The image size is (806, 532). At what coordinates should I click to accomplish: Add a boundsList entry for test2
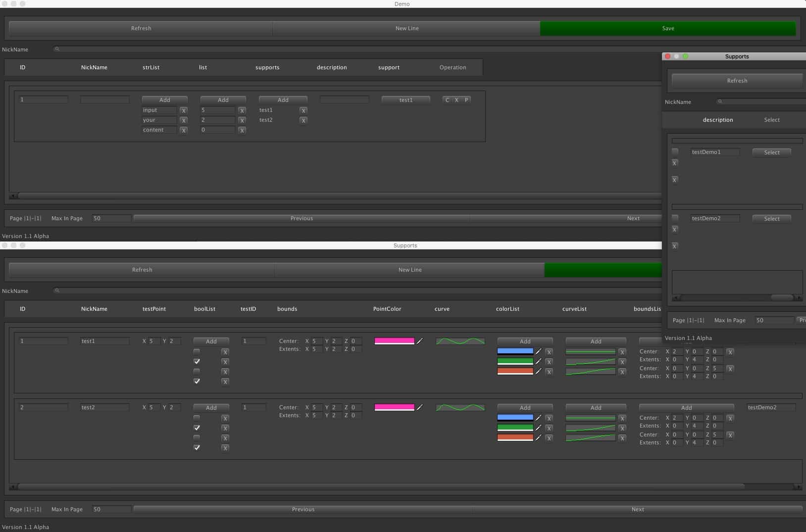pos(686,408)
